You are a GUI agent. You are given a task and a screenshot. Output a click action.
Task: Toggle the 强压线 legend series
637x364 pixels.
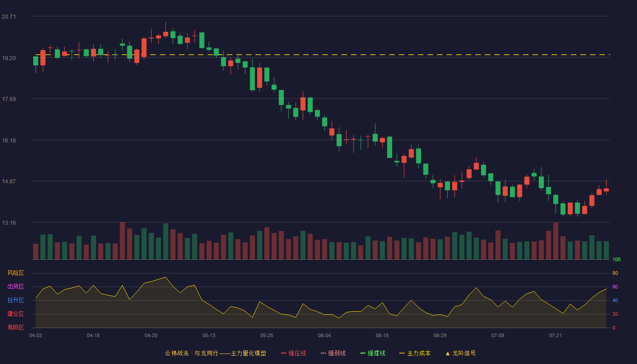pyautogui.click(x=293, y=353)
